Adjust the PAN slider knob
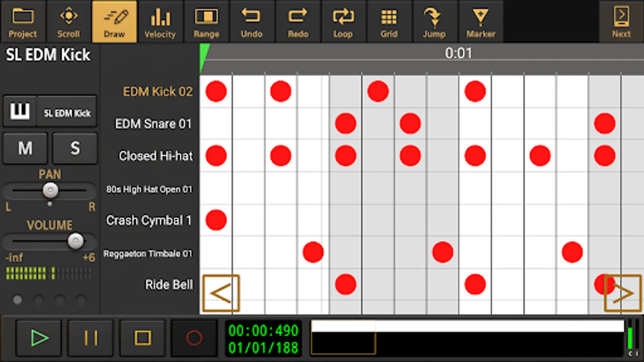Image resolution: width=644 pixels, height=362 pixels. [x=50, y=190]
